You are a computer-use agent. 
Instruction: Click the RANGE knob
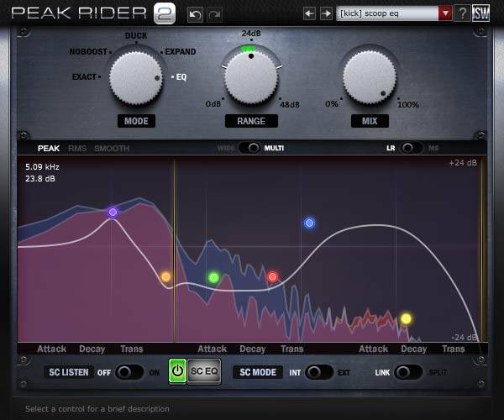(x=250, y=76)
